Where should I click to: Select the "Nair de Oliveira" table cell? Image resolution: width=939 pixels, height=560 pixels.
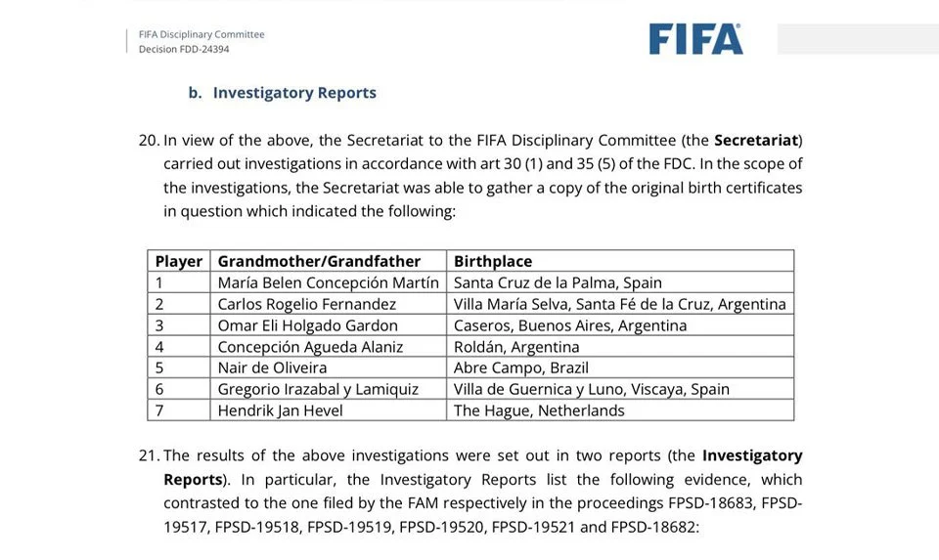tap(272, 367)
